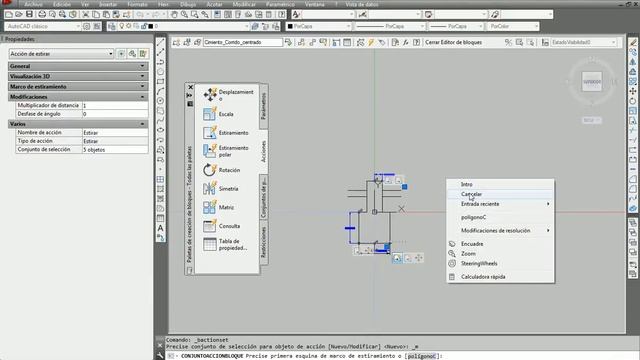Click the black layer 0 color swatch
Image resolution: width=640 pixels, height=360 pixels.
tap(151, 26)
